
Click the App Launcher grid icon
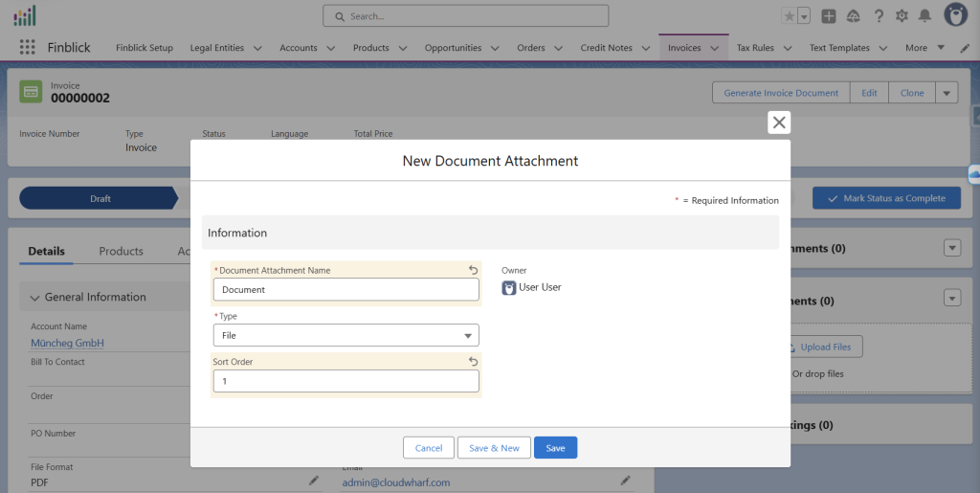click(x=27, y=48)
